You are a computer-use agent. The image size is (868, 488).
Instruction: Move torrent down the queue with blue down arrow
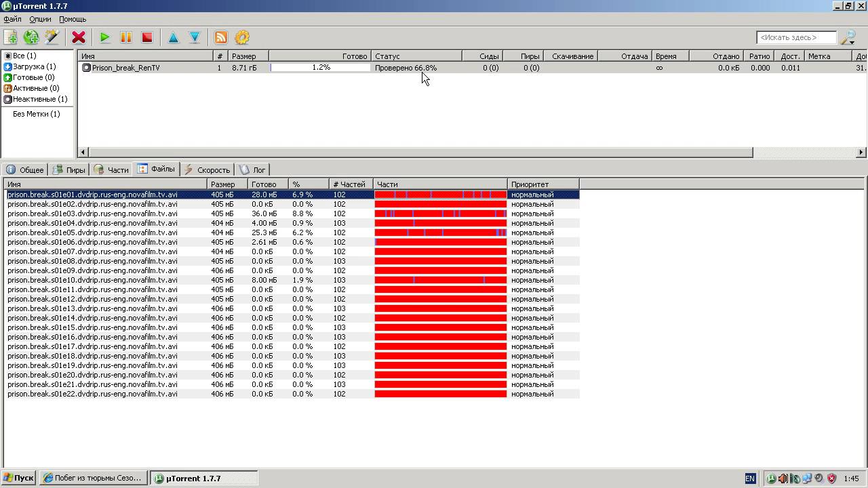(194, 37)
